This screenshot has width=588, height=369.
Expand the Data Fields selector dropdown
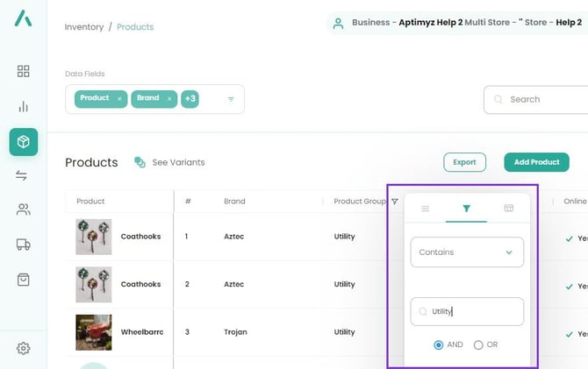tap(231, 99)
